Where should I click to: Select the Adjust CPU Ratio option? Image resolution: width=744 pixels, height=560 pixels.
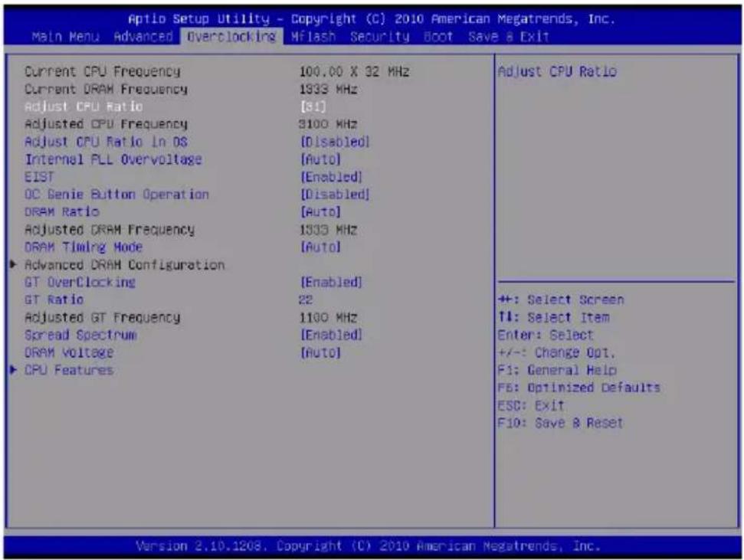point(84,106)
